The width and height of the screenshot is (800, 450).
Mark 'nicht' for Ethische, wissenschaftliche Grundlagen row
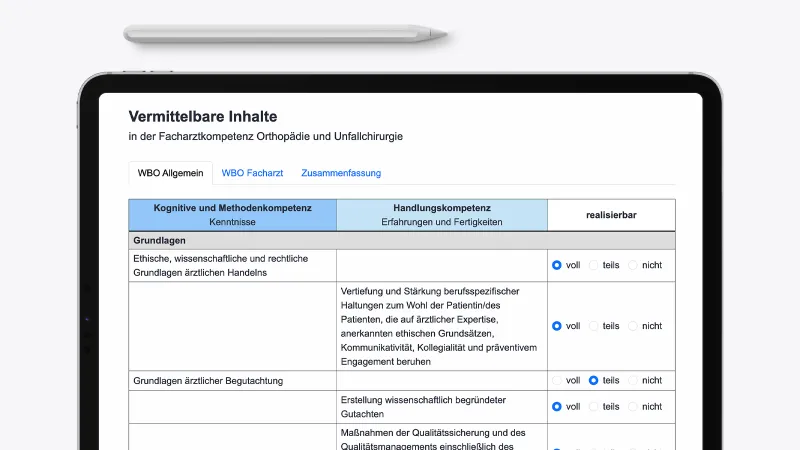(634, 265)
